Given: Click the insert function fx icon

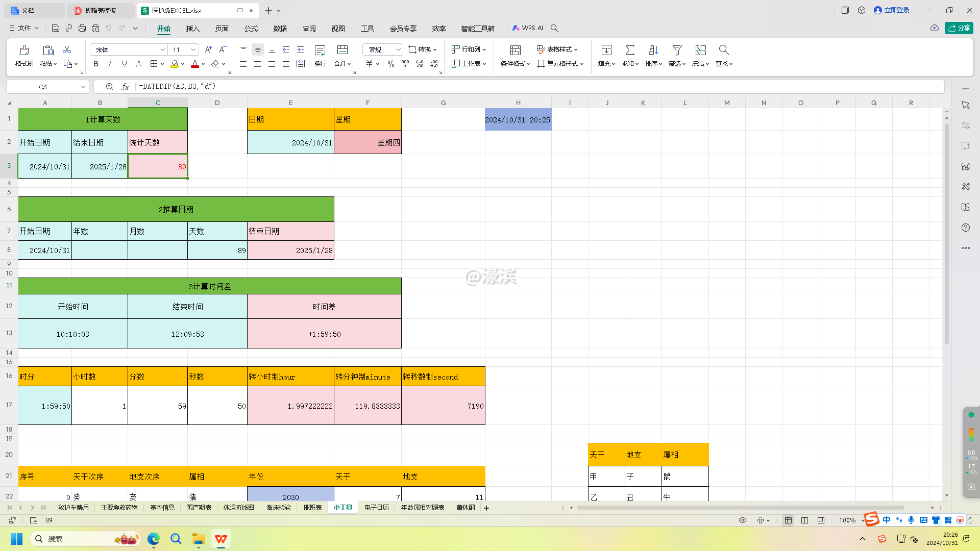Looking at the screenshot, I should tap(125, 87).
